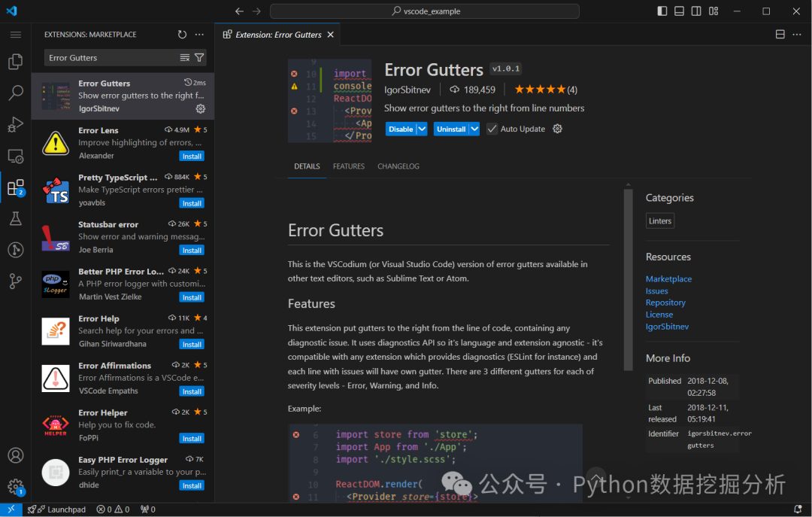Split the editor to the right
This screenshot has height=517, width=812.
coord(780,35)
